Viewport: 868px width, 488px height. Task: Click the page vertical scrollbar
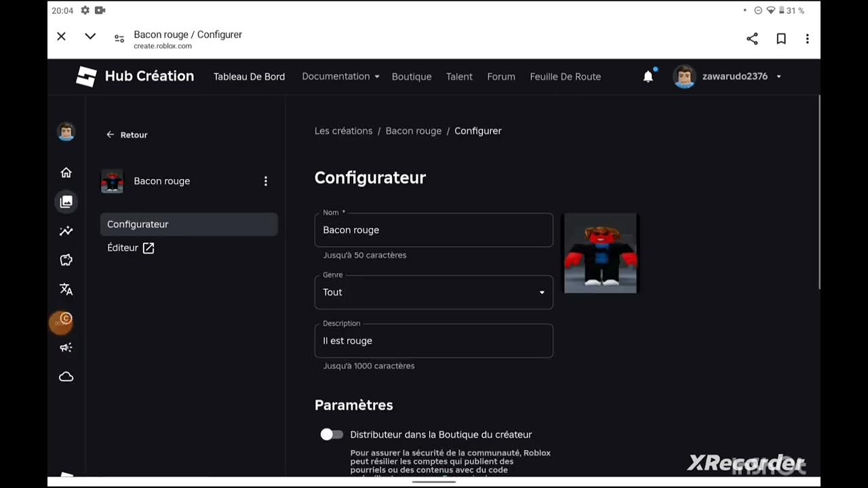[819, 192]
